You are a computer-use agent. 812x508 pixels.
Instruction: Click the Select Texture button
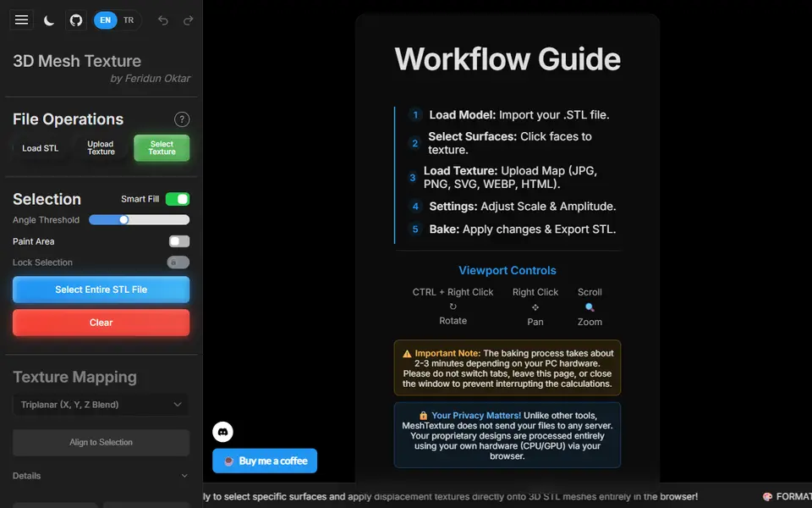(x=162, y=148)
